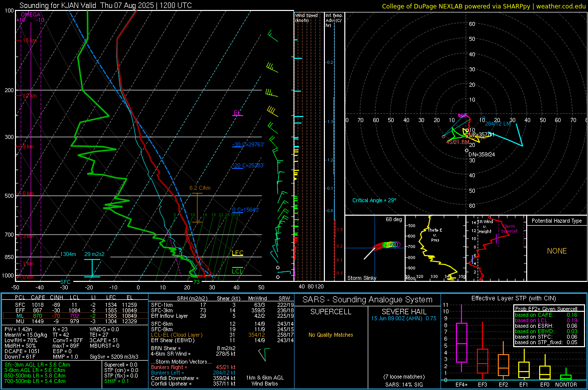The height and width of the screenshot is (390, 588).
Task: Click the 'Inf. Temp. Adv.' panel header
Action: (334, 20)
